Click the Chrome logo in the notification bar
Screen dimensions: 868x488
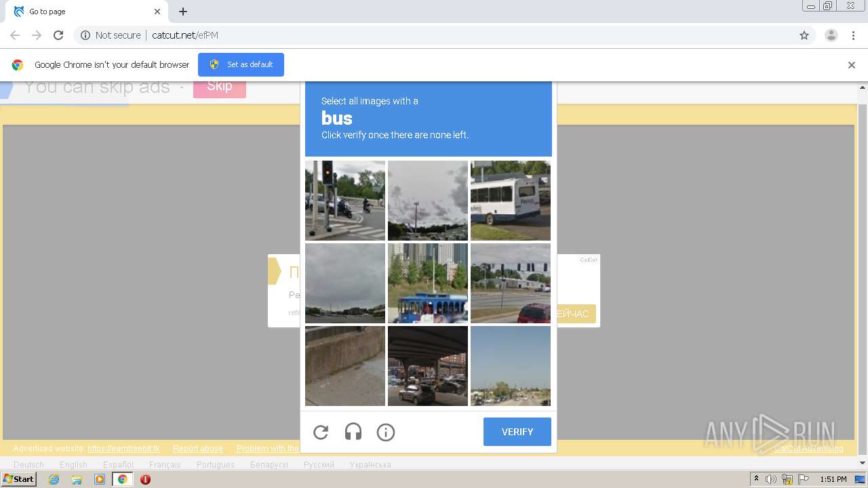(18, 65)
